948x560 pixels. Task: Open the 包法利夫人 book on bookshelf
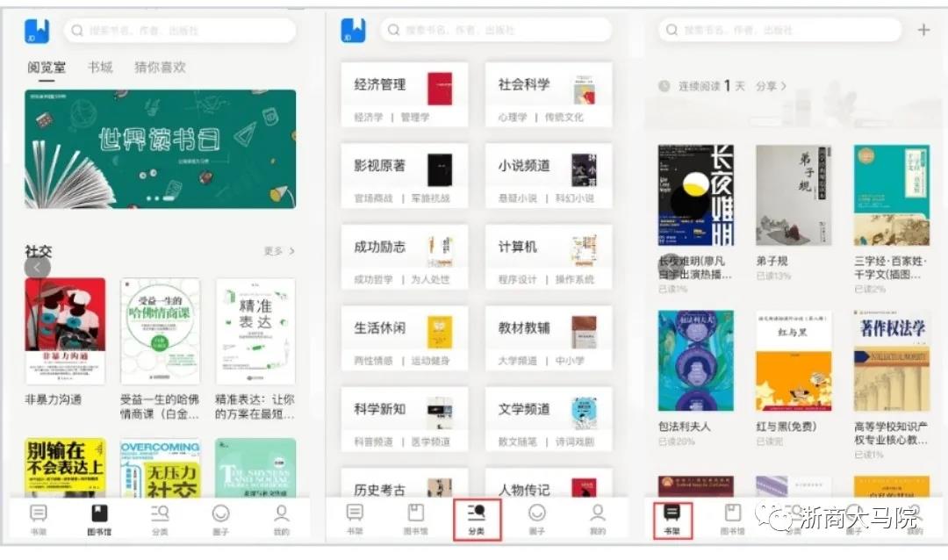pos(696,361)
